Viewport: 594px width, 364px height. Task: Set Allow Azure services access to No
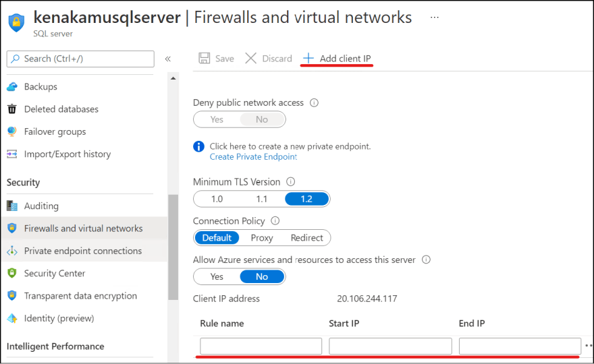262,276
